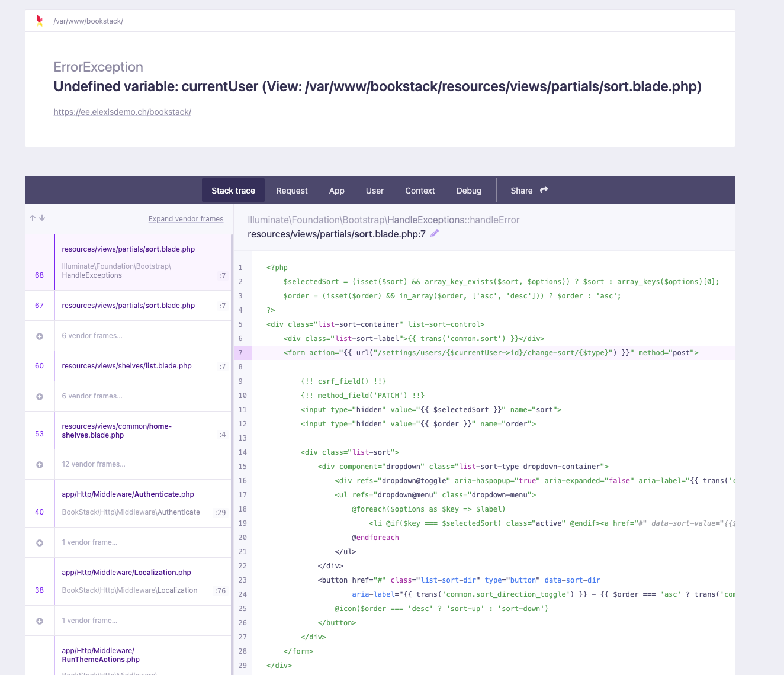Click the share arrow icon beside Share
The image size is (784, 675).
click(543, 189)
